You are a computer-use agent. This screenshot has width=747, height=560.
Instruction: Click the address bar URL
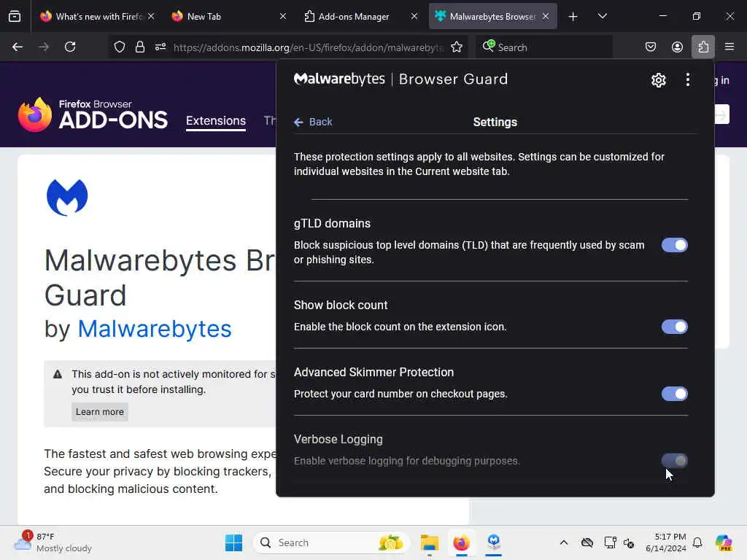[x=309, y=47]
